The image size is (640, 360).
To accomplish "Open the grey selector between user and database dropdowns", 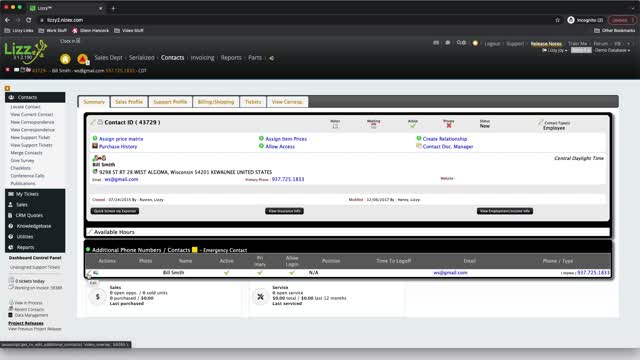I will [x=581, y=50].
